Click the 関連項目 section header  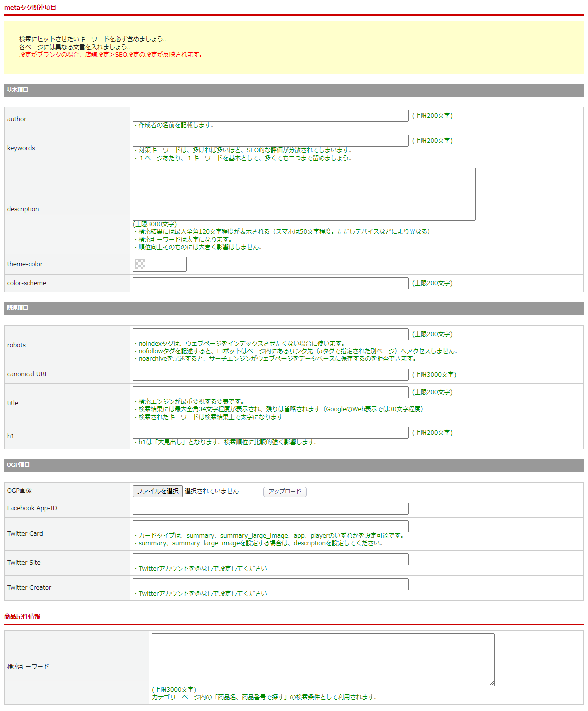294,308
